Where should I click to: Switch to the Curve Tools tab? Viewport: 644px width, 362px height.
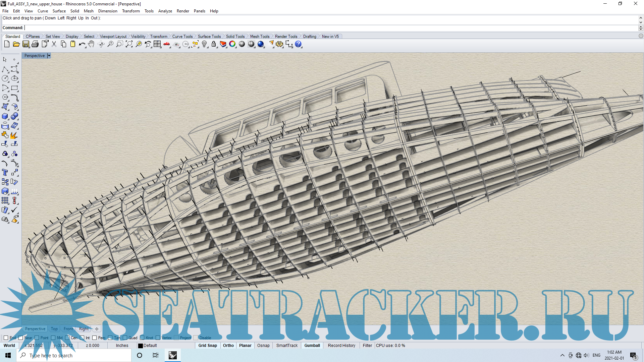pos(182,37)
